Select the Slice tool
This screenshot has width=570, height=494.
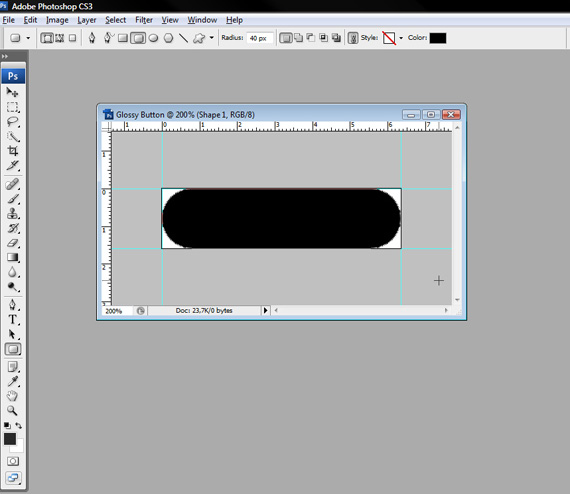click(13, 166)
